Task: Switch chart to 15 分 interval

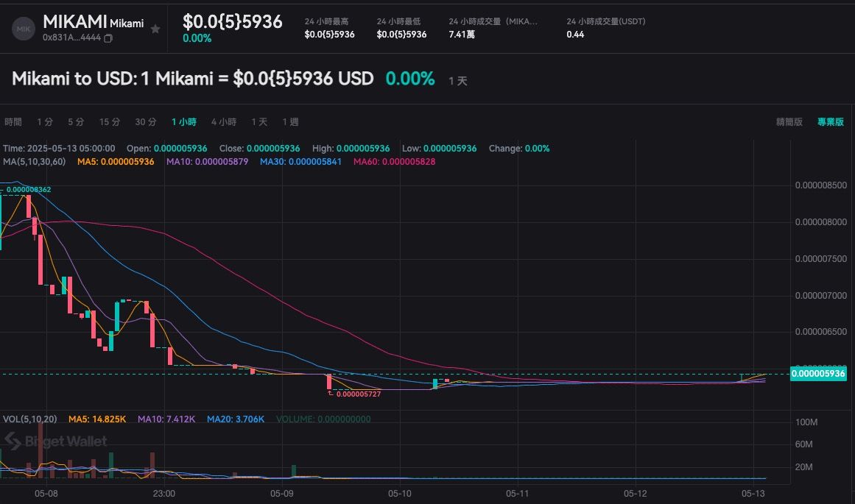Action: [x=110, y=122]
